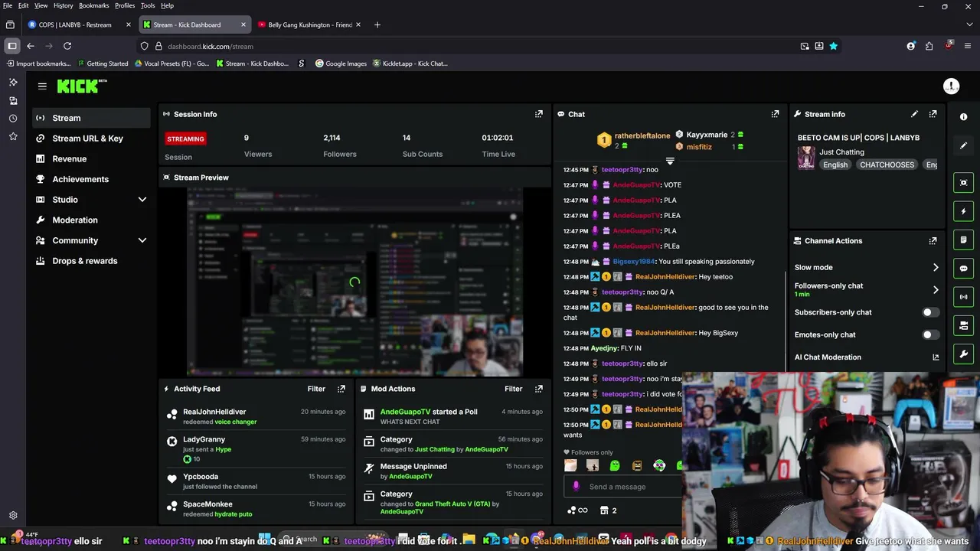Open Followers-only chat options arrow
Screen dimensions: 980x551
tap(936, 290)
